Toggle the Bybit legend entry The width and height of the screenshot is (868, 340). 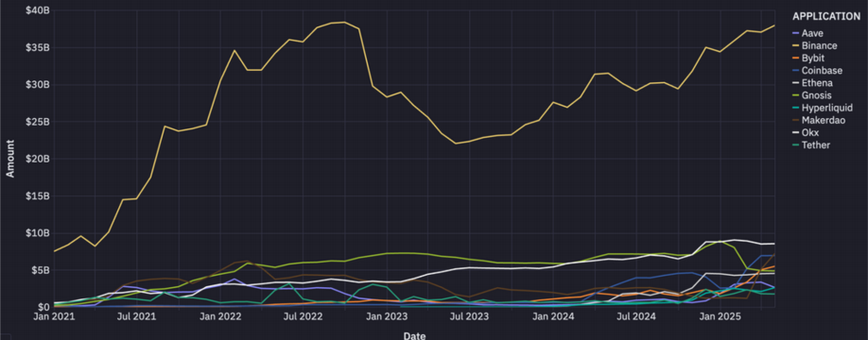809,58
